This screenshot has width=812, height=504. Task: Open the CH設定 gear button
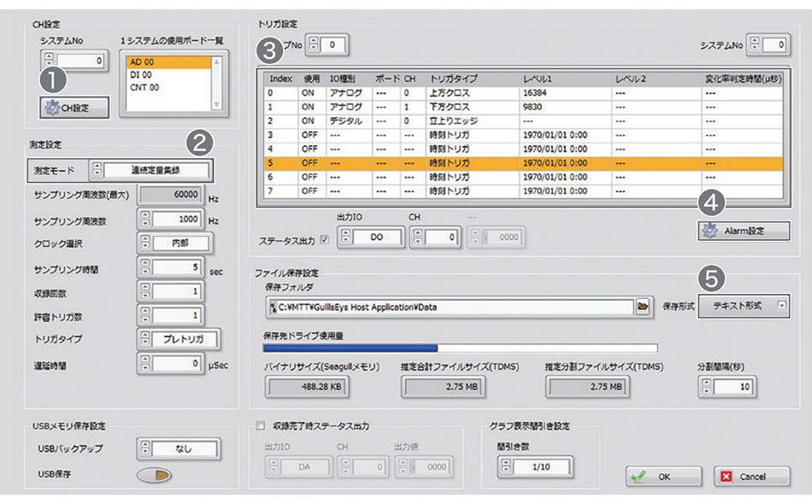pos(74,108)
